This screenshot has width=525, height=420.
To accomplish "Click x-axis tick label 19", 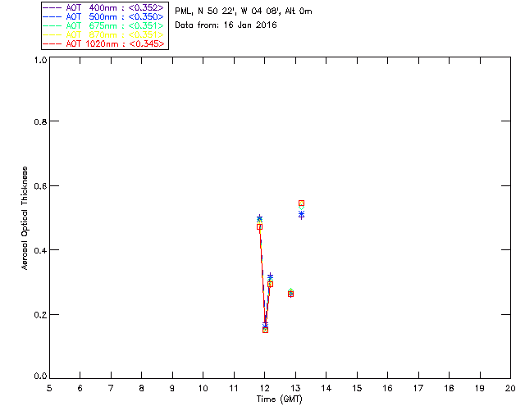I will coord(480,388).
